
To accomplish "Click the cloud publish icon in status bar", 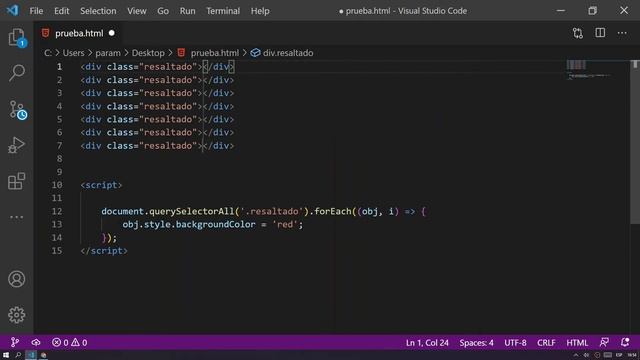I will click(x=36, y=342).
